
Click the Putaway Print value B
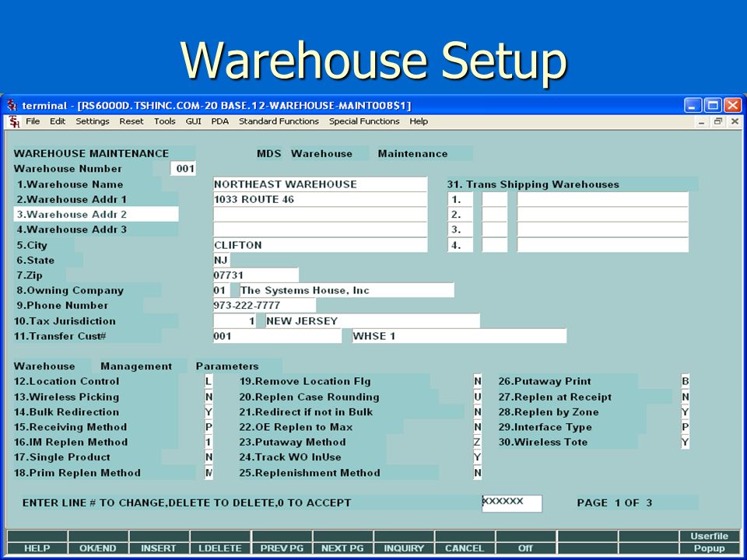click(x=685, y=381)
